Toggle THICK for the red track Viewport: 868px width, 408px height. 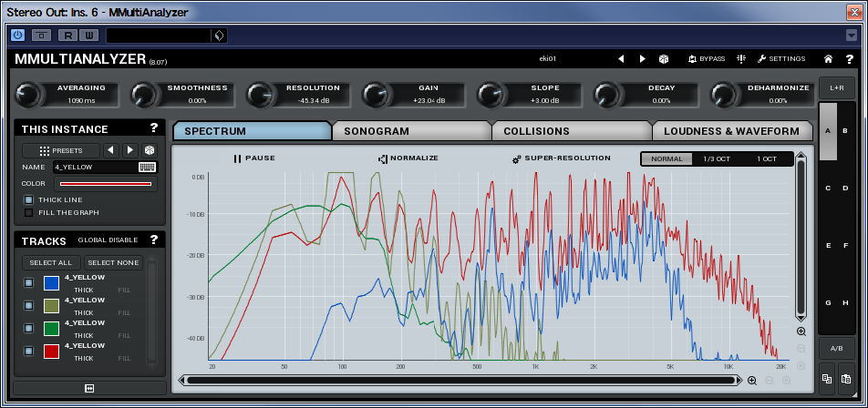pos(84,358)
